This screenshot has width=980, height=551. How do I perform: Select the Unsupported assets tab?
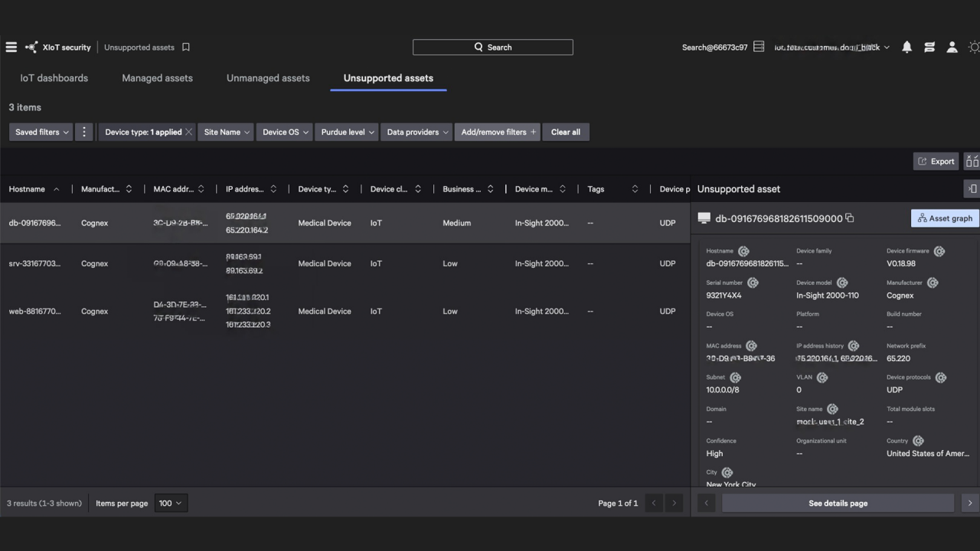pos(388,78)
